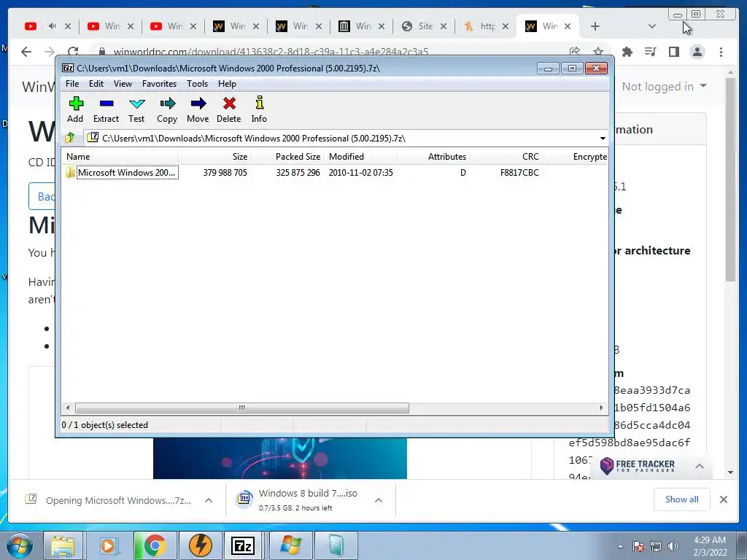This screenshot has width=747, height=560.
Task: Click the volume icon in system tray
Action: click(673, 546)
